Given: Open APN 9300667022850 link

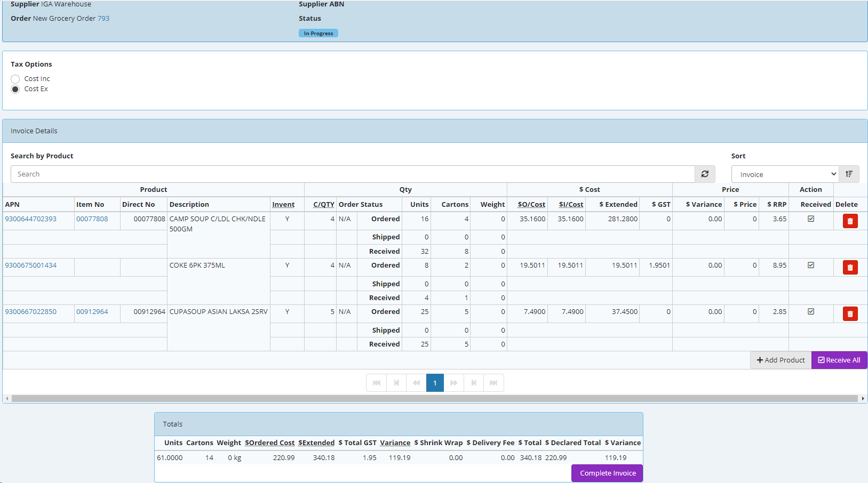Looking at the screenshot, I should (30, 311).
